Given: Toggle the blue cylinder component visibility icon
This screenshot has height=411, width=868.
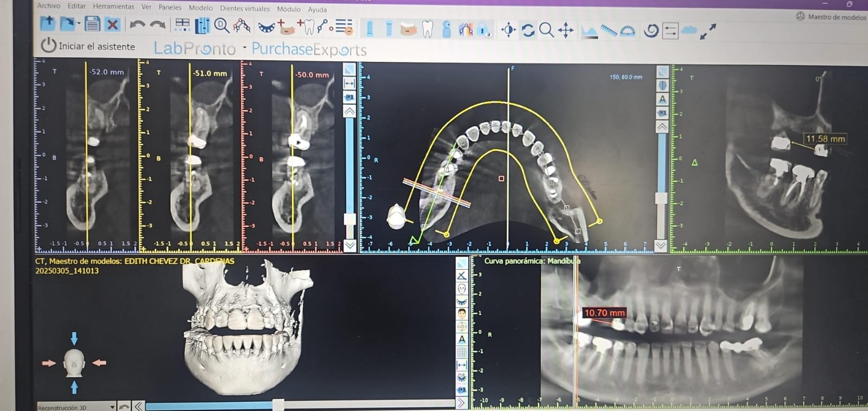Looking at the screenshot, I should click(x=446, y=29).
